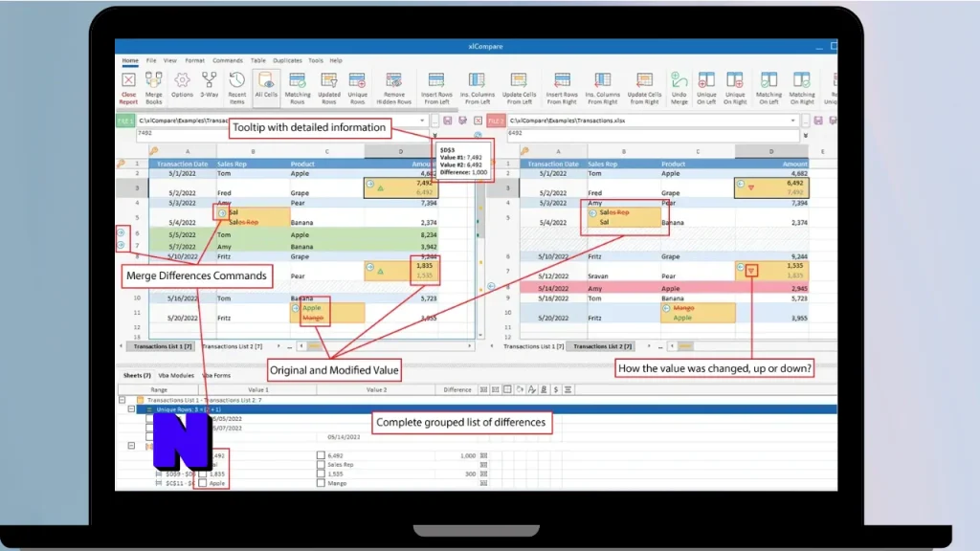Check the box next to Mango in Value 2
This screenshot has height=551, width=980.
click(321, 483)
